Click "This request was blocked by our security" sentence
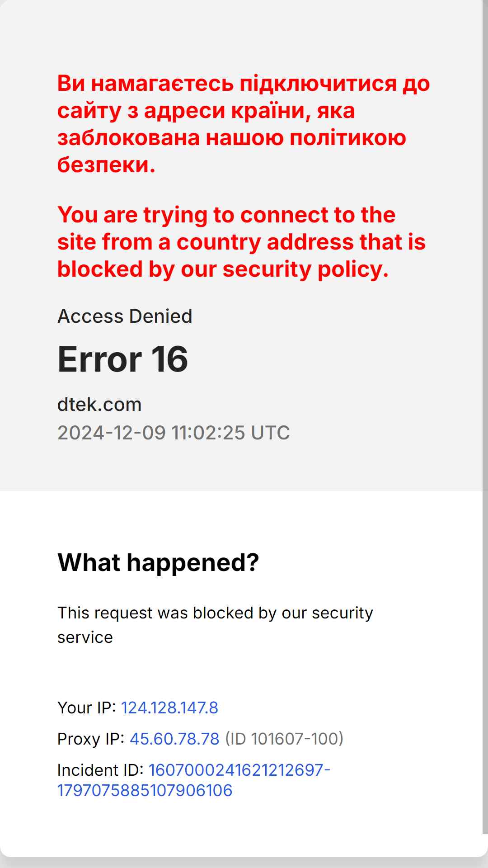 pos(215,613)
